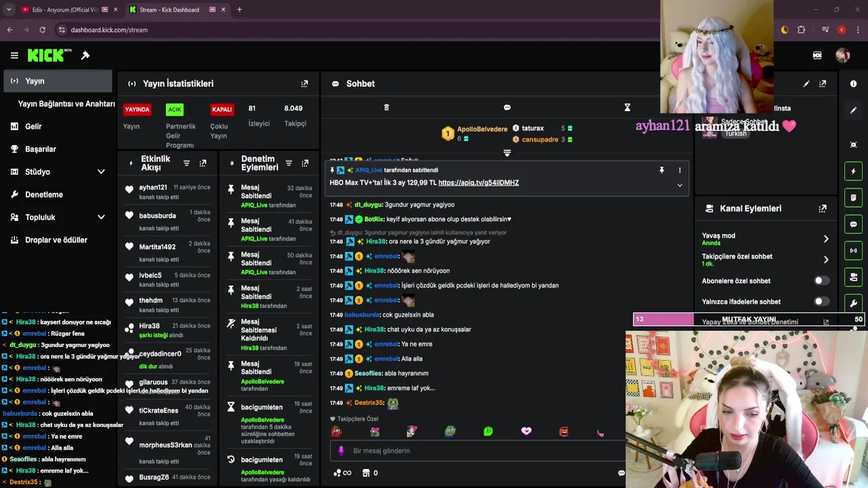Viewport: 868px width, 488px height.
Task: Click the green smiley emote
Action: [x=488, y=431]
